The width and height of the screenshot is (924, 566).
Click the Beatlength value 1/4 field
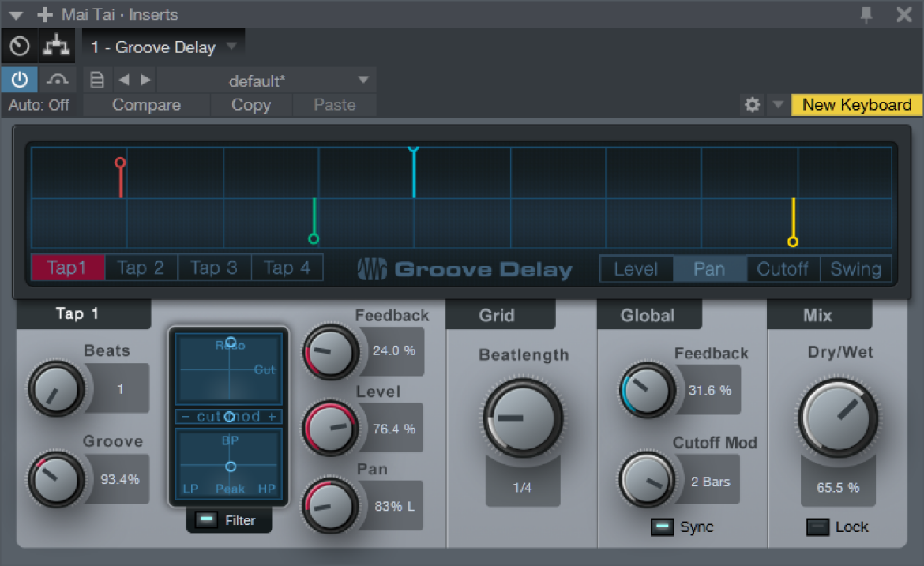(x=523, y=488)
